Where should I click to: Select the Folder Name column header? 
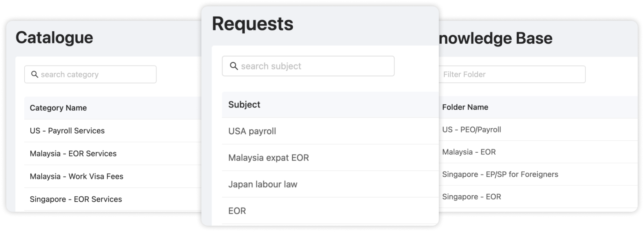(x=465, y=107)
